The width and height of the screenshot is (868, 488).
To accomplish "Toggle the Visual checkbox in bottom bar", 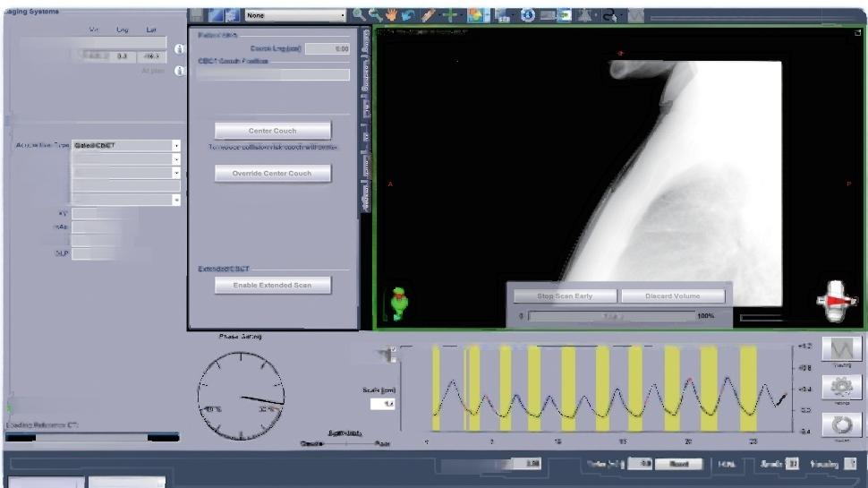I will [850, 464].
